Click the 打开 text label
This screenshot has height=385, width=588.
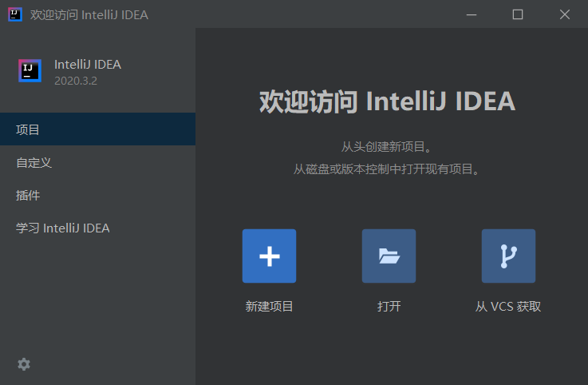click(389, 306)
